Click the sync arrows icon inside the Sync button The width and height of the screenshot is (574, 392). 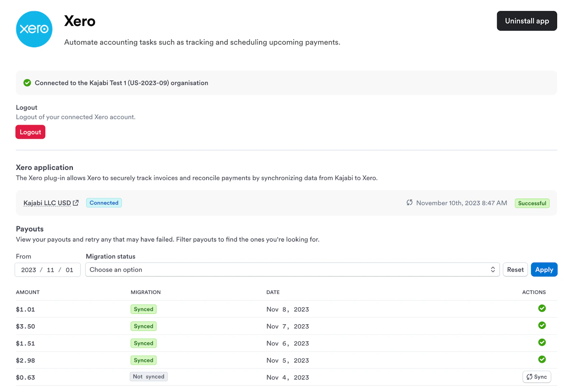530,377
